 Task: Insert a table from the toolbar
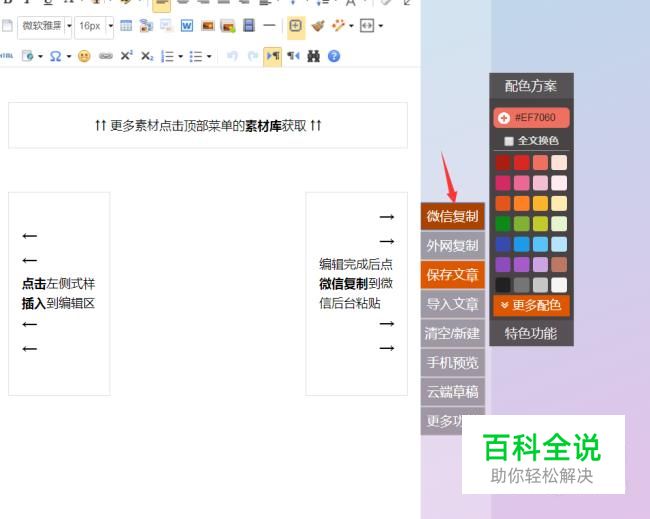point(126,26)
